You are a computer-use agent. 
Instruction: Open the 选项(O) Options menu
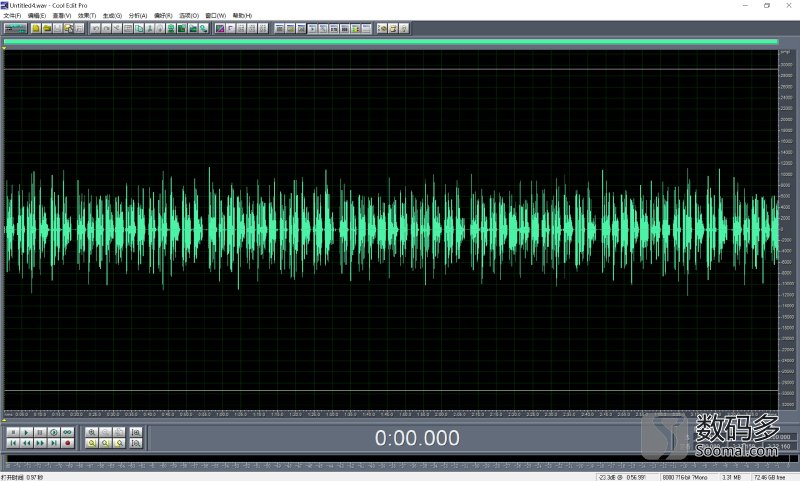click(189, 16)
